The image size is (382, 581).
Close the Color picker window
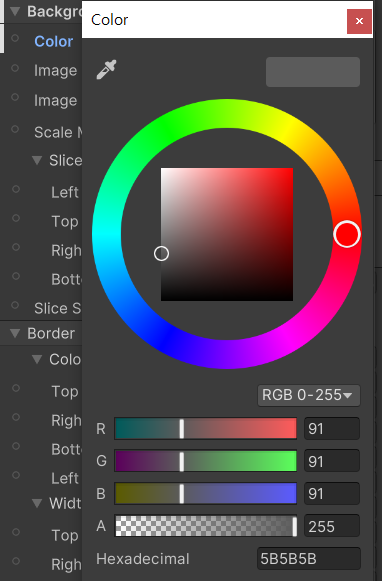(x=359, y=21)
